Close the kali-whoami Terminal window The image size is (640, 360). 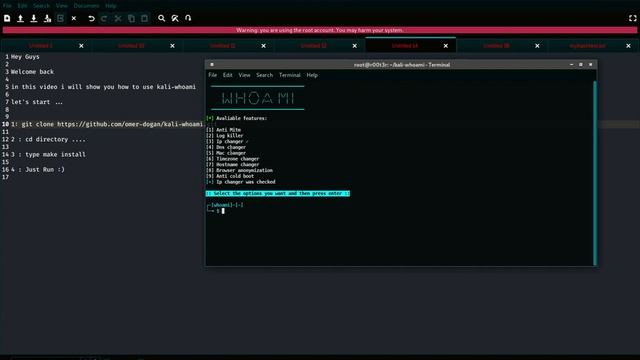tap(590, 64)
